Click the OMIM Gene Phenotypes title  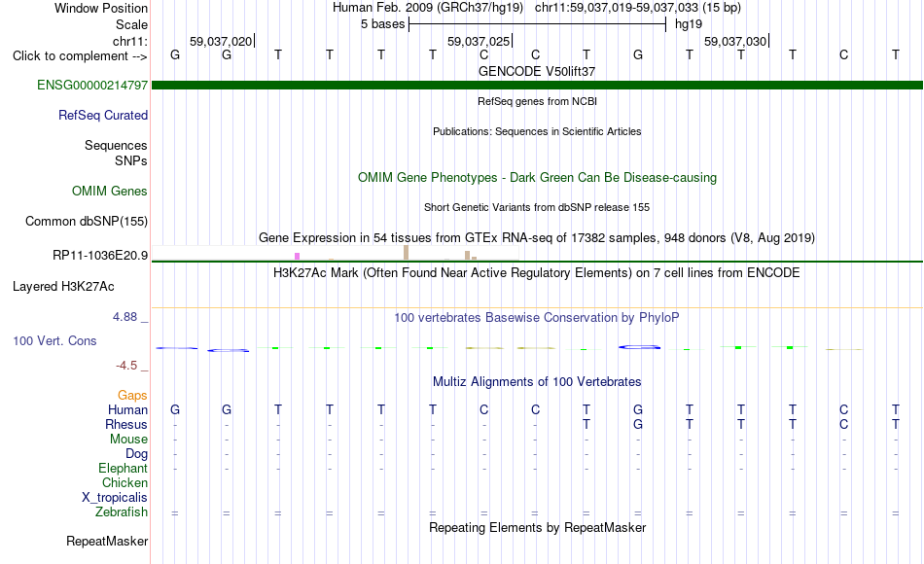(x=537, y=177)
